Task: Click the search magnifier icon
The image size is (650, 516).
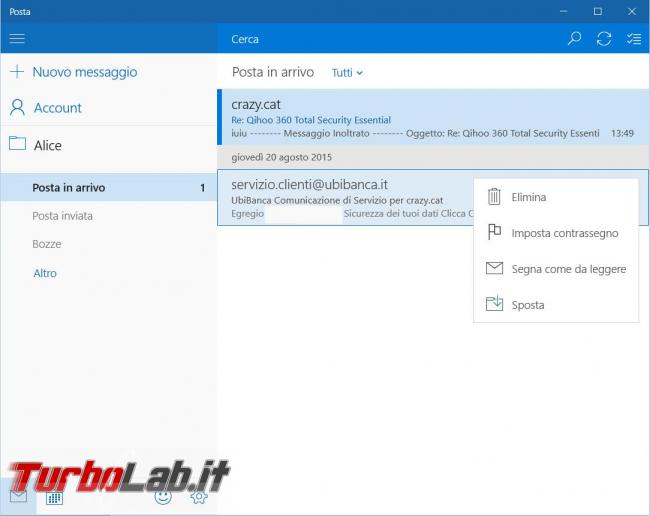Action: tap(574, 39)
